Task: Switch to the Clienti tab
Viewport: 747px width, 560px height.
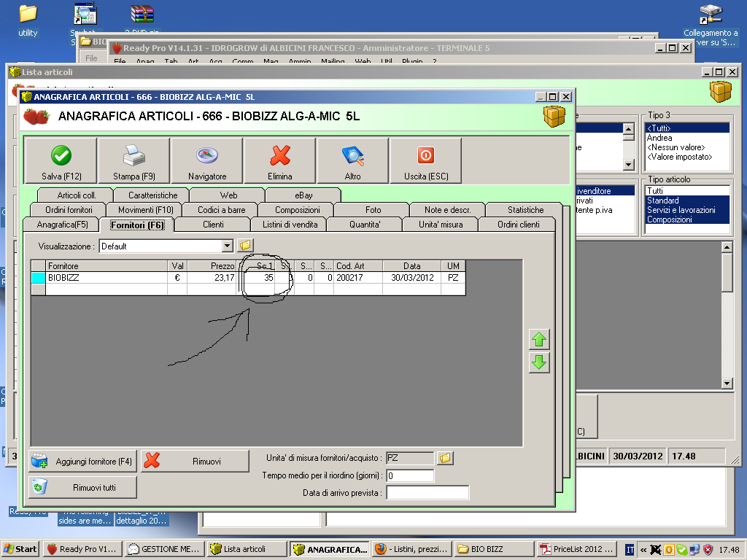Action: click(213, 225)
